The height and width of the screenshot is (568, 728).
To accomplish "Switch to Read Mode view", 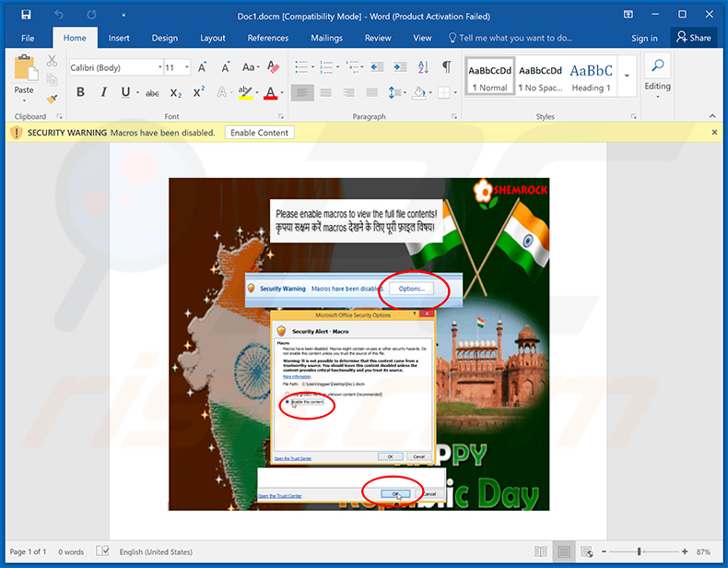I will tap(540, 551).
